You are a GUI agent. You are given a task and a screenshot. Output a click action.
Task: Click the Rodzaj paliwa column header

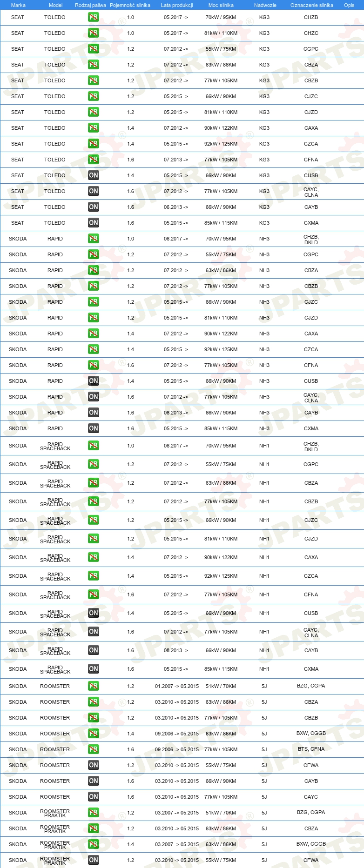click(90, 5)
